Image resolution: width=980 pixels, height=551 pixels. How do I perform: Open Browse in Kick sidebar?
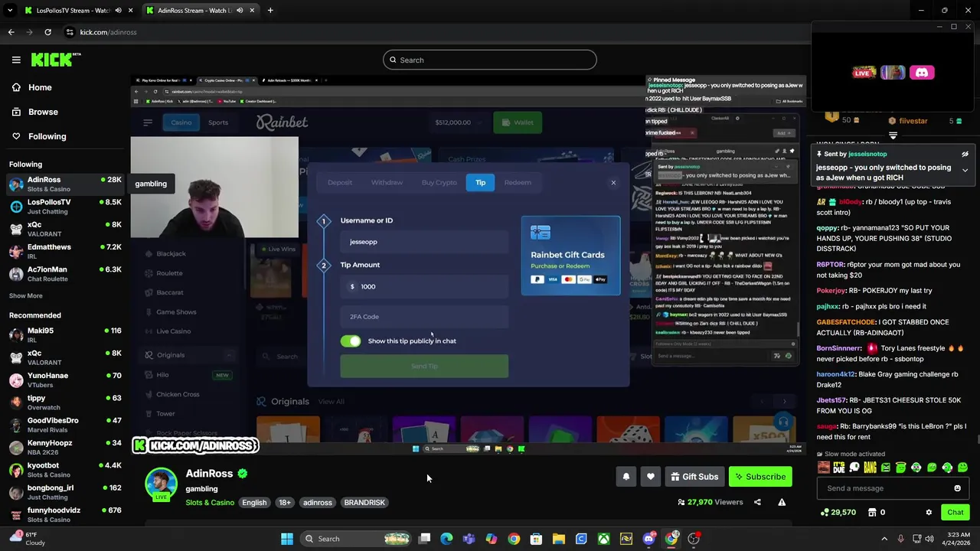point(34,112)
